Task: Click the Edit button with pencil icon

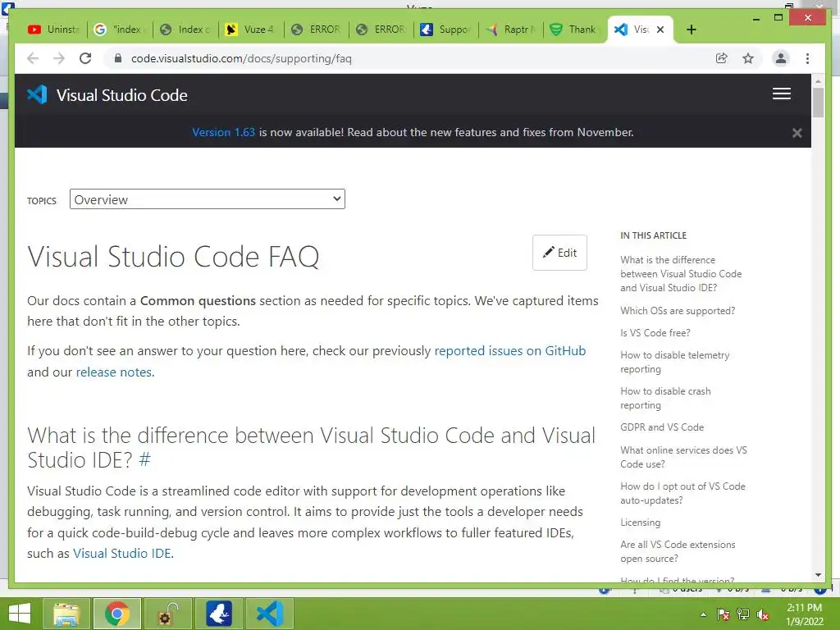Action: pos(559,253)
